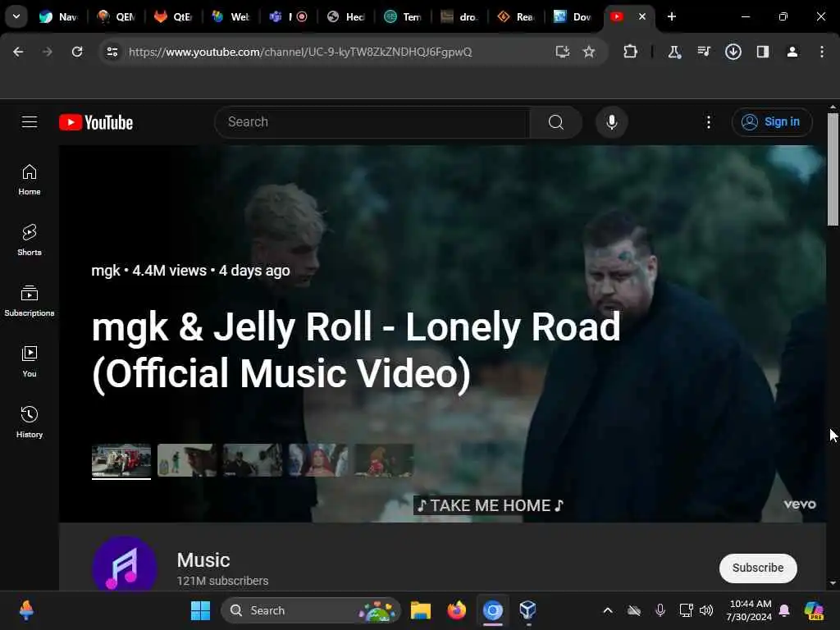Screen dimensions: 840x630
Task: Select the third carousel video thumbnail
Action: coord(253,460)
